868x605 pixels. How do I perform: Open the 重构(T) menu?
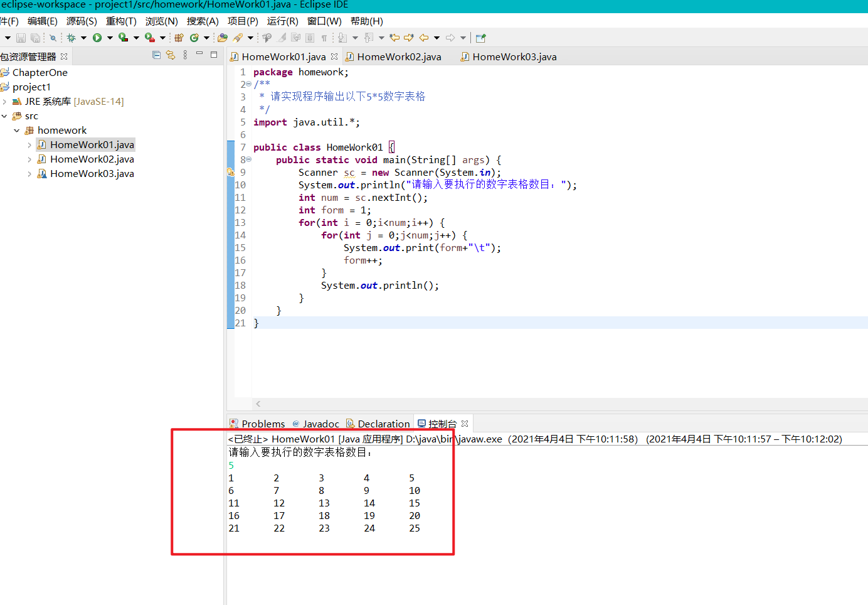(121, 21)
